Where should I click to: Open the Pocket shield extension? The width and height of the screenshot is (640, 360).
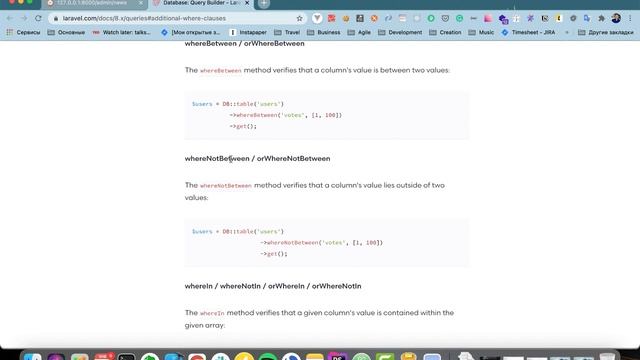(445, 18)
